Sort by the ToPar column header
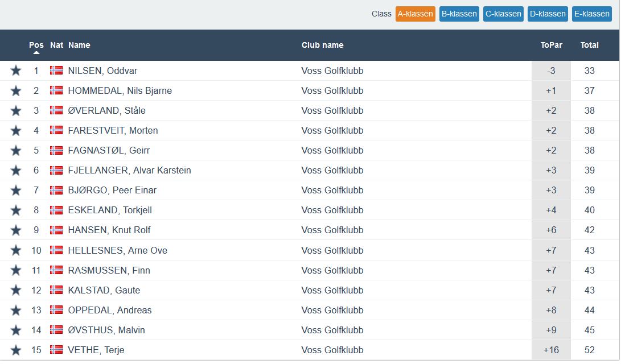The image size is (621, 364). 551,45
